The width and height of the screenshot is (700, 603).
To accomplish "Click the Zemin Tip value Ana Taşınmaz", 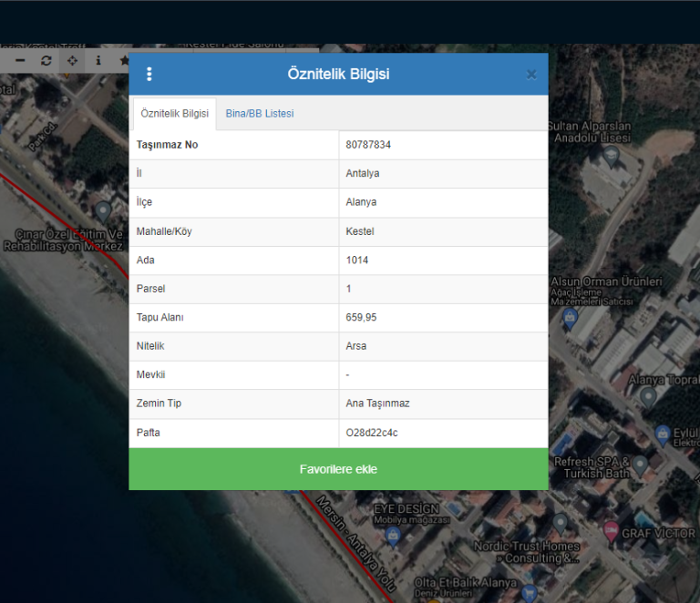I will click(377, 404).
